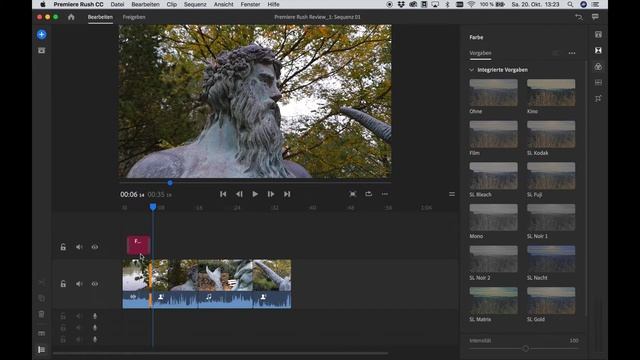Open the Apple menu

pyautogui.click(x=43, y=4)
